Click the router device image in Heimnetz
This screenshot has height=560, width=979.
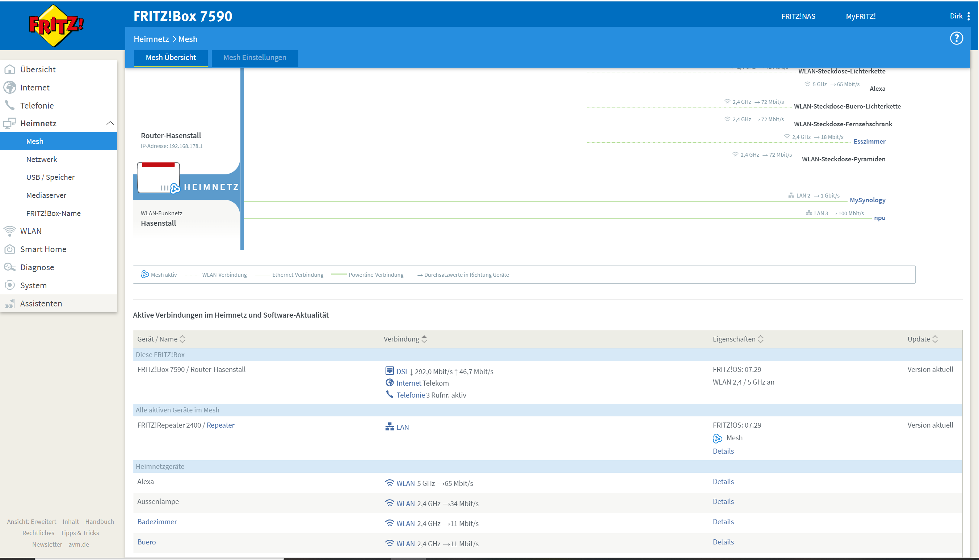point(158,178)
